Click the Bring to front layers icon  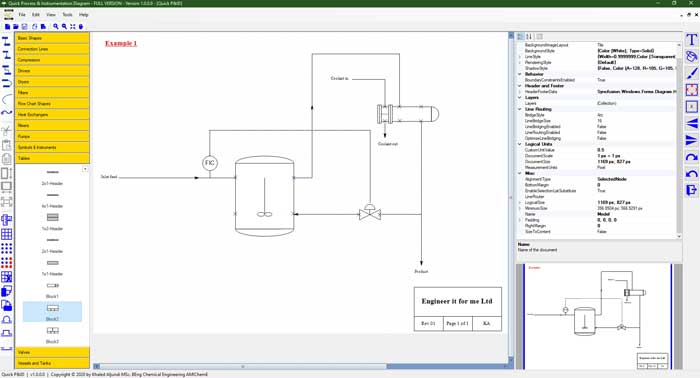click(7, 291)
